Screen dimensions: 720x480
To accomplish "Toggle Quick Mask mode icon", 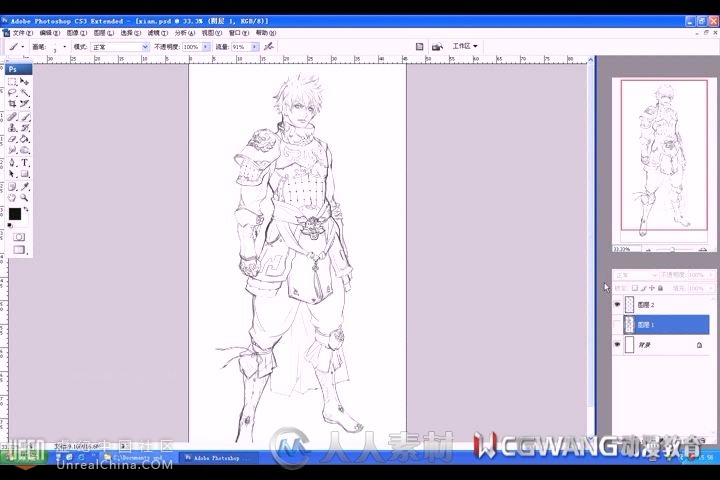I will click(x=18, y=237).
